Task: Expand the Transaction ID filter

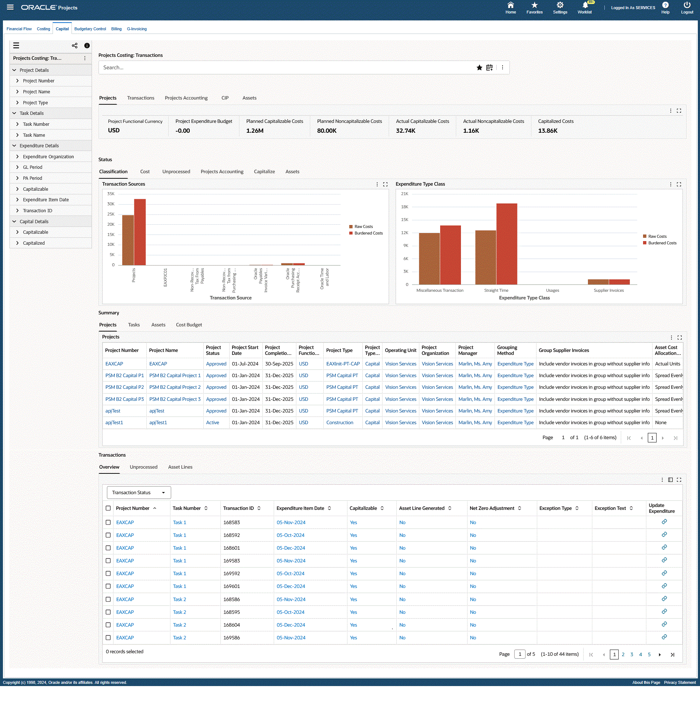Action: [17, 210]
